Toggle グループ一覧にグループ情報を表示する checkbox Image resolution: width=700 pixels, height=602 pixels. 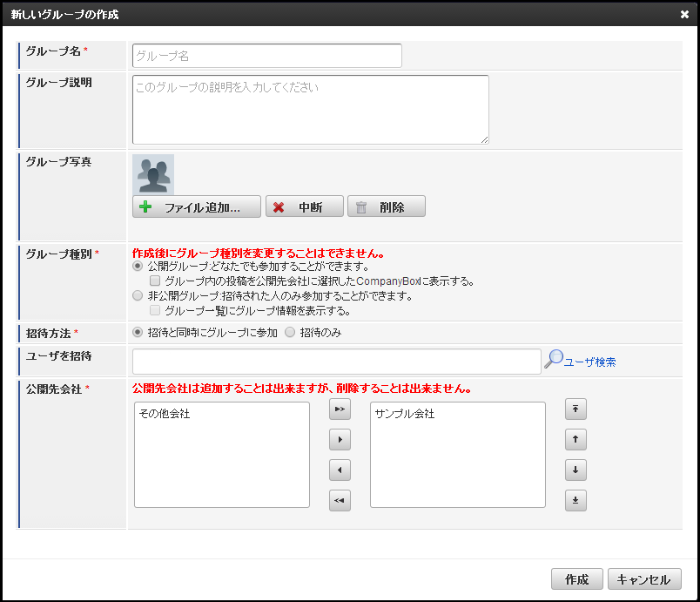155,310
